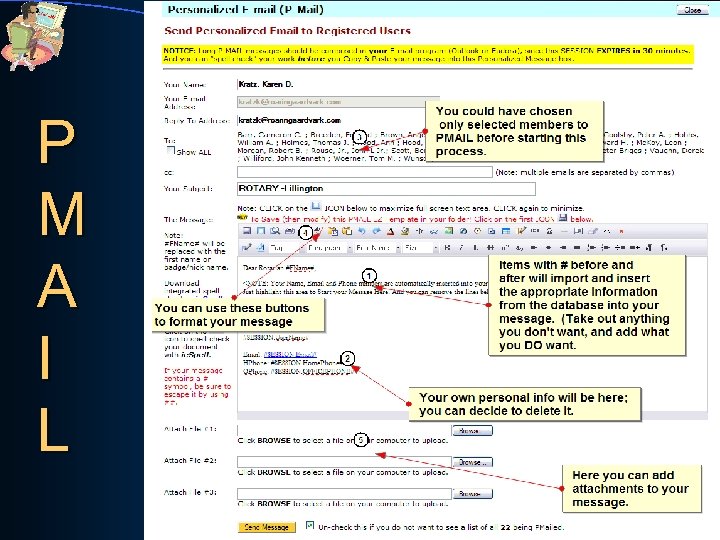Toggle Strikethrough formatting

coord(491,248)
